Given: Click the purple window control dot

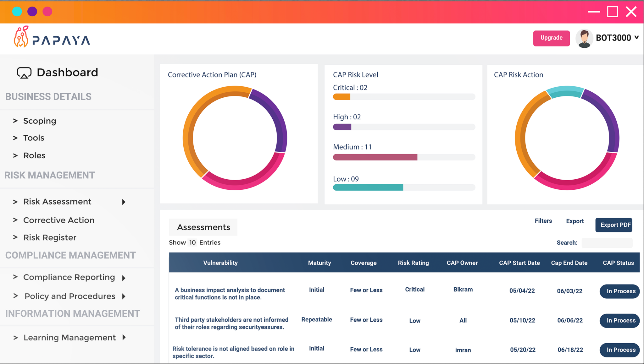Looking at the screenshot, I should point(32,11).
